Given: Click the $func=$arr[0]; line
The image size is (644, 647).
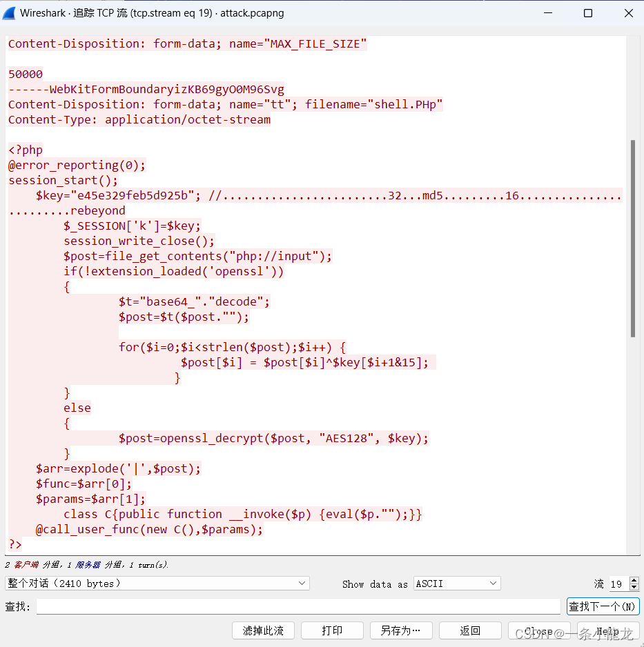Looking at the screenshot, I should click(84, 484).
